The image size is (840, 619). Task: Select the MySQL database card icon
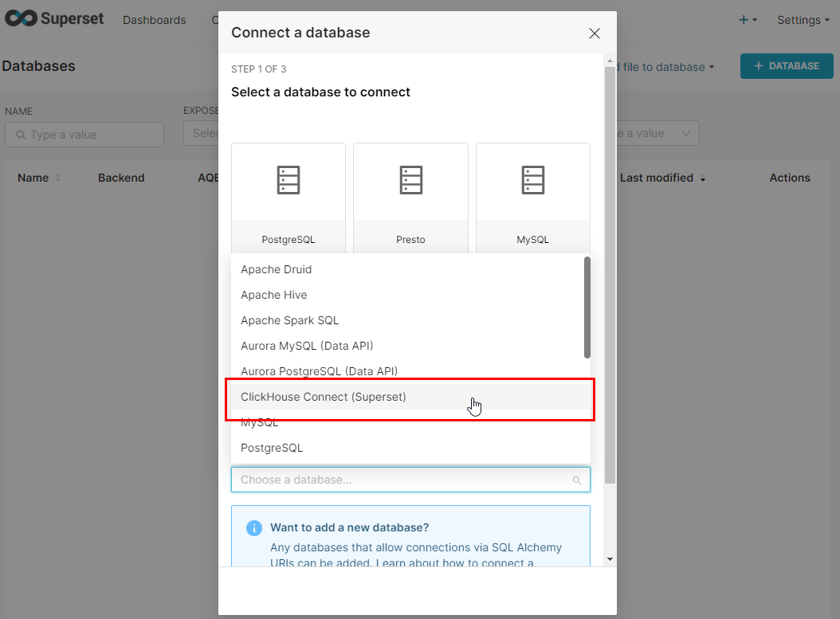click(x=533, y=180)
